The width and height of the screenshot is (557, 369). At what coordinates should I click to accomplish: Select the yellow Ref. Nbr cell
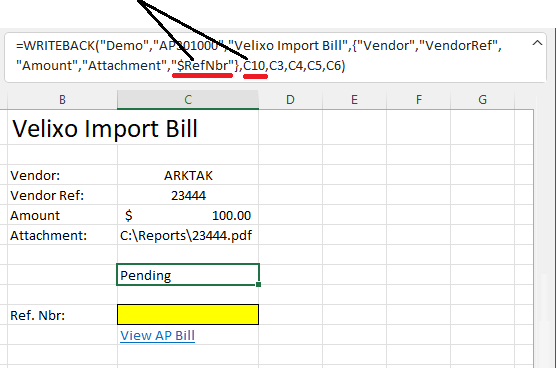pyautogui.click(x=188, y=315)
